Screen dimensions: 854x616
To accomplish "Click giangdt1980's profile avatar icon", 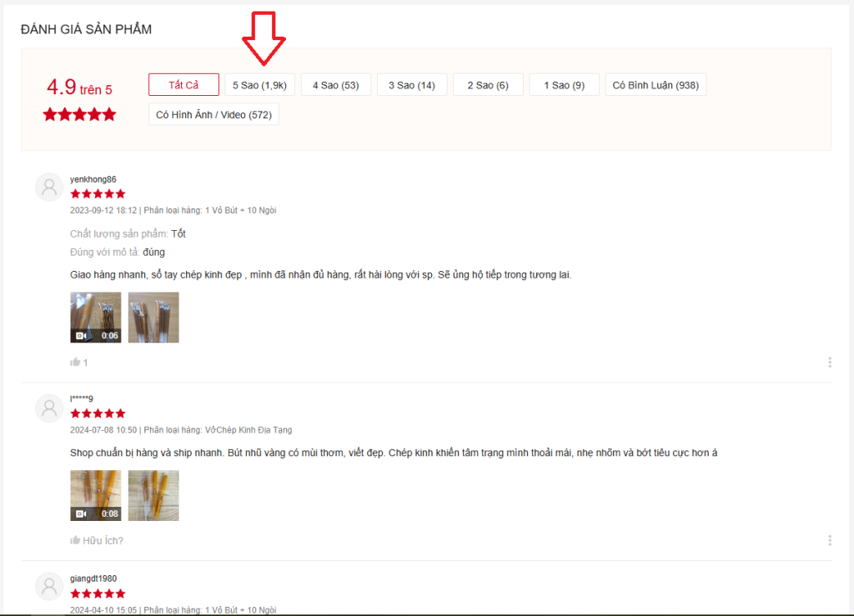I will coord(49,588).
